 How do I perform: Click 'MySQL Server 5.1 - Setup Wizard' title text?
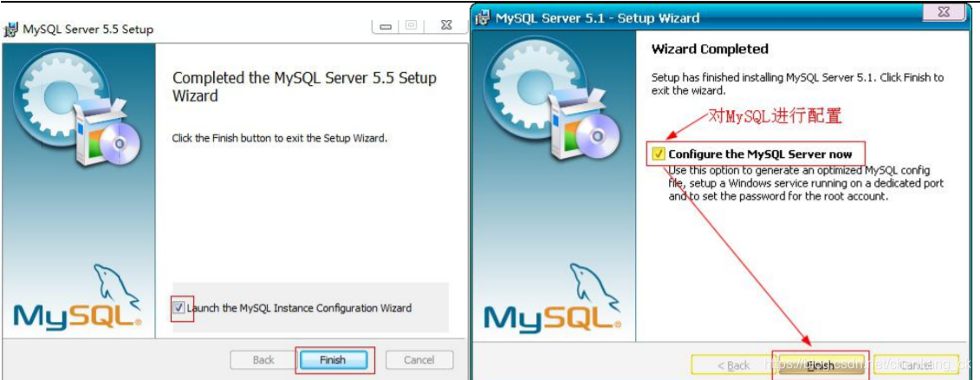coord(598,17)
